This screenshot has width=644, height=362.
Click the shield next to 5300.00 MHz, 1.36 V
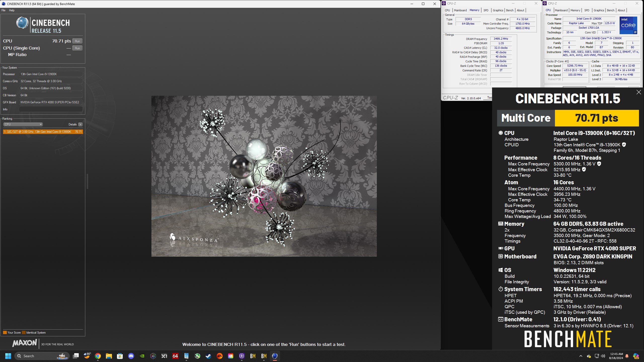point(599,164)
